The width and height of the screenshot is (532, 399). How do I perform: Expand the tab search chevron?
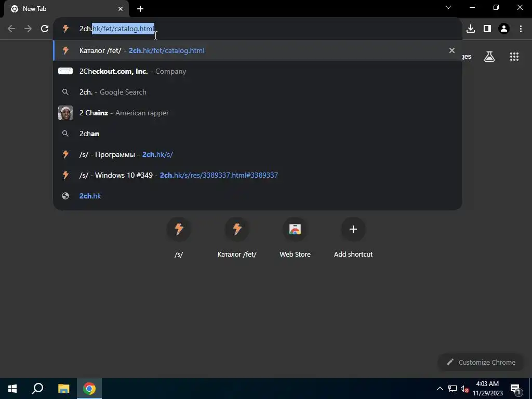(x=448, y=7)
